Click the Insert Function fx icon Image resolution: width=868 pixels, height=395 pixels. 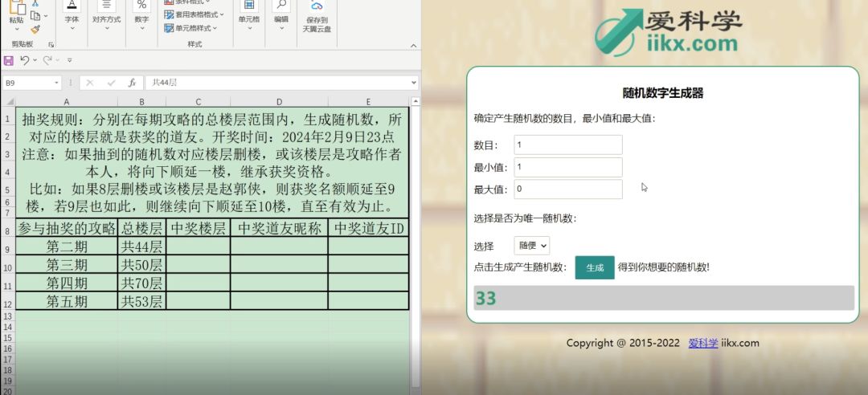132,83
